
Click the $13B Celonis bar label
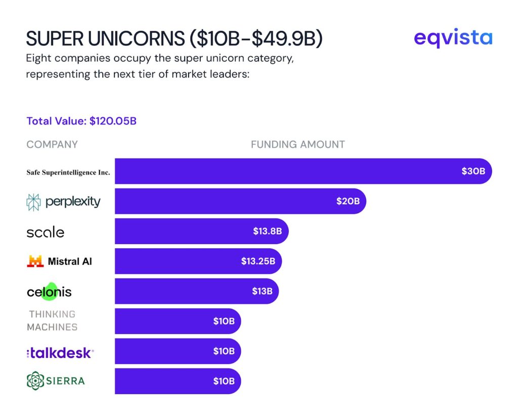[262, 291]
